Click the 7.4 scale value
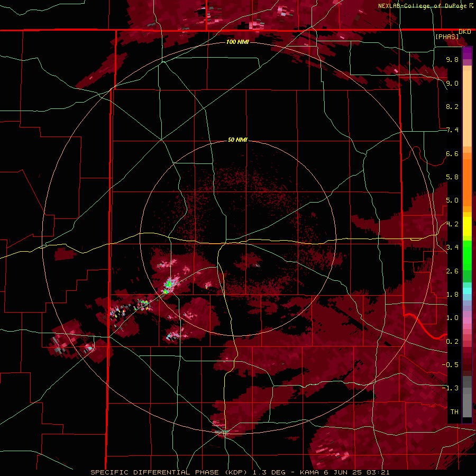 click(452, 130)
